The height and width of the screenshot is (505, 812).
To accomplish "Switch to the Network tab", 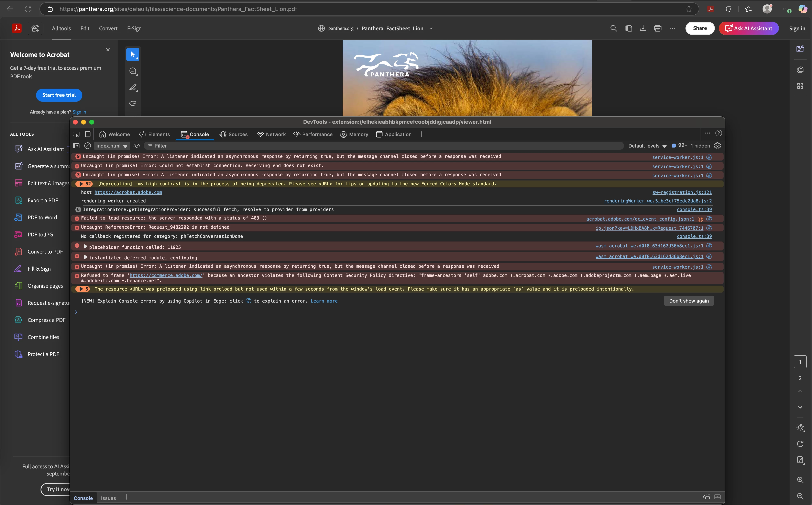I will pos(271,134).
